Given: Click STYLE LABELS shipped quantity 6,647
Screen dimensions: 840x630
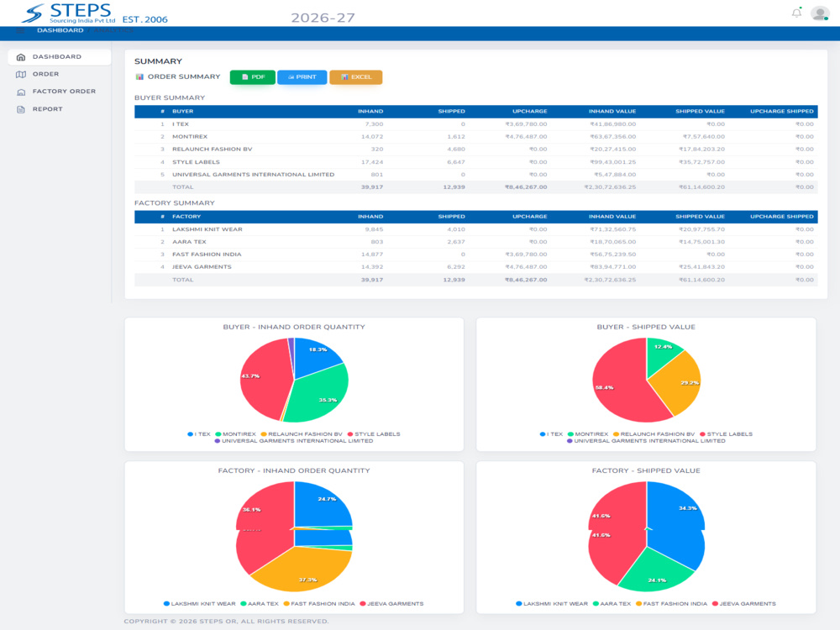Looking at the screenshot, I should coord(456,162).
